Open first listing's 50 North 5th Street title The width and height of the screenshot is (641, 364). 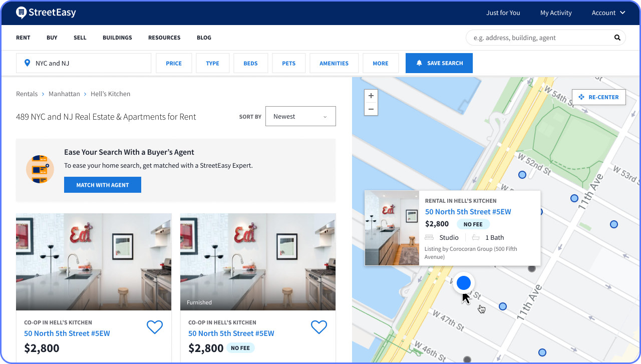click(x=67, y=333)
